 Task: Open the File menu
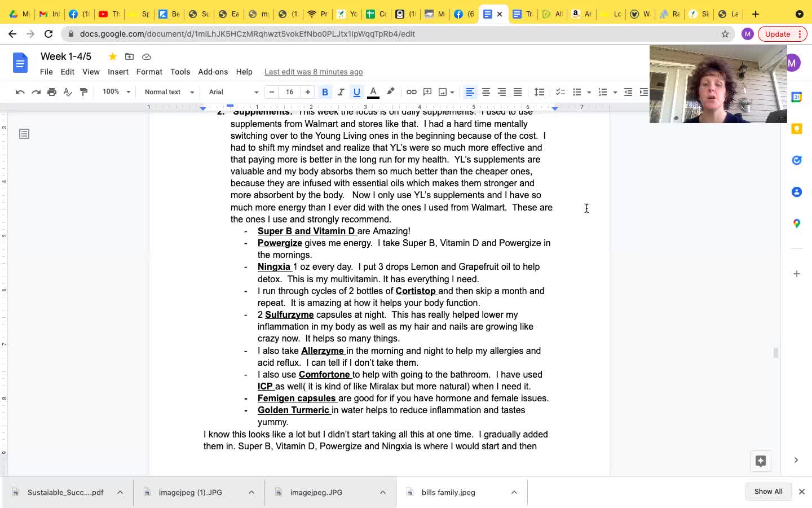[46, 72]
